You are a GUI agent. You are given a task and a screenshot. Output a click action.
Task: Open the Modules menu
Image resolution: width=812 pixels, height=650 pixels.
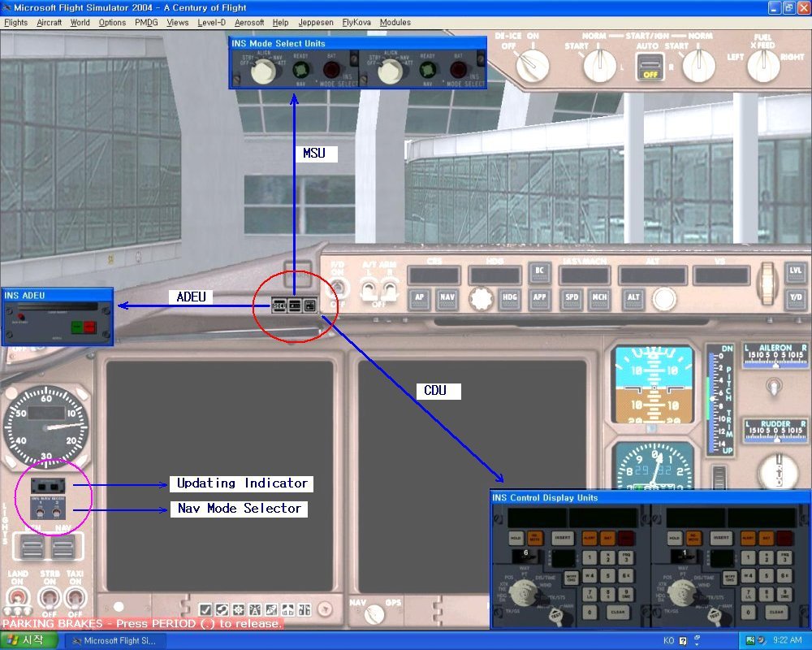pyautogui.click(x=395, y=22)
